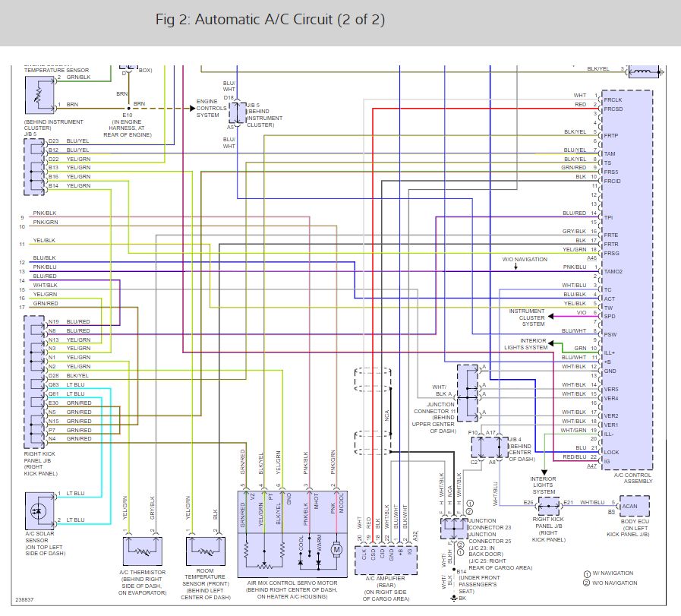Viewport: 681px width, 616px height.
Task: Click the FRCLK pin label
Action: tap(613, 100)
